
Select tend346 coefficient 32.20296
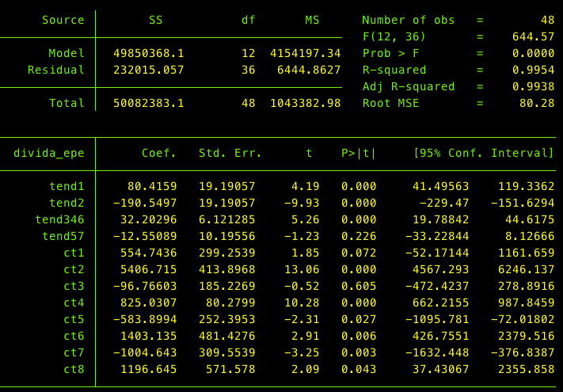148,219
